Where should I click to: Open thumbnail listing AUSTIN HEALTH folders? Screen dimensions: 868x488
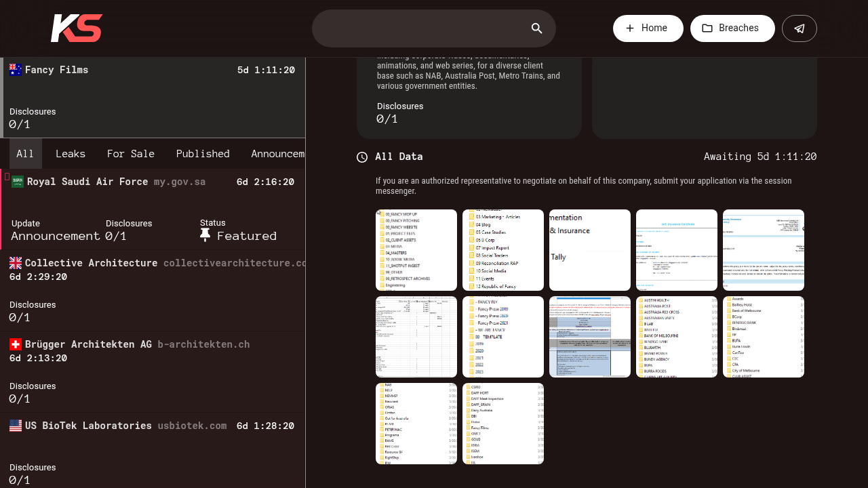[677, 337]
